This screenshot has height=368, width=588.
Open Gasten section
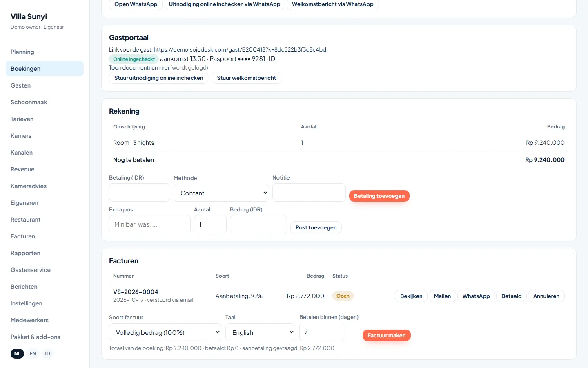click(45, 85)
